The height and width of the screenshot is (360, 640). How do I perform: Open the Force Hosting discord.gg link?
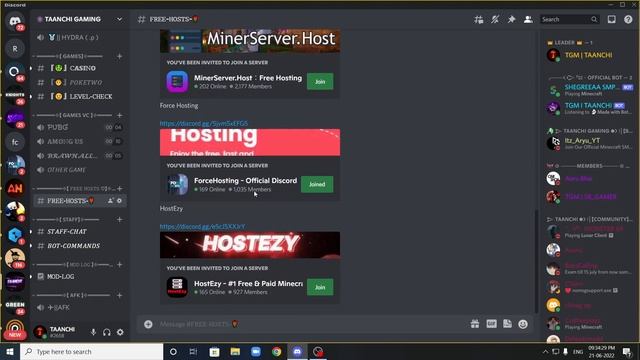pyautogui.click(x=204, y=123)
